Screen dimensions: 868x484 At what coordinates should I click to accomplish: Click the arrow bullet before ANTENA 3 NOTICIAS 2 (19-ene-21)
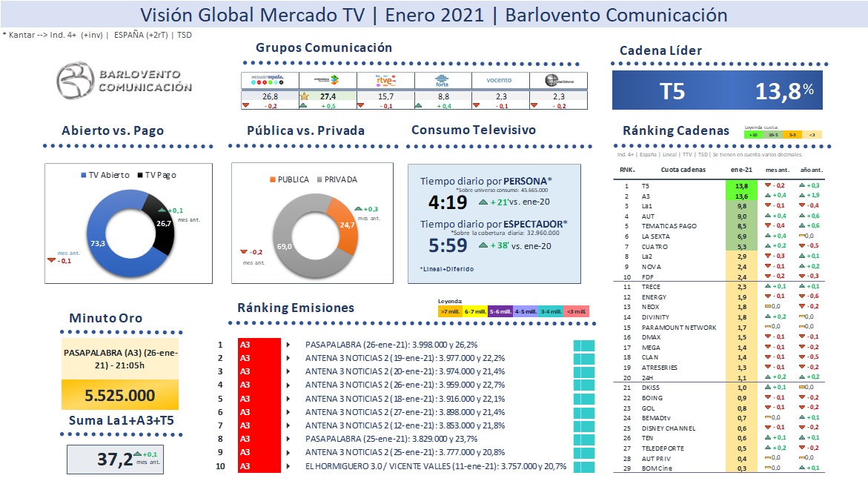[288, 358]
